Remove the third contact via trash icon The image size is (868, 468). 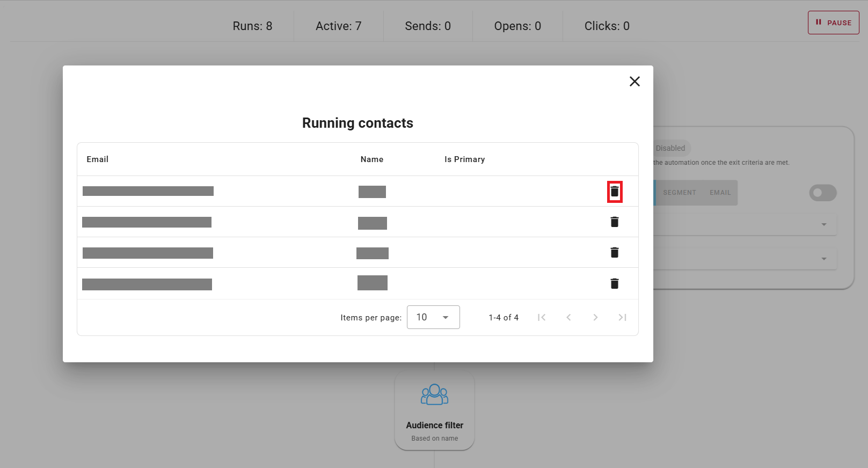click(x=615, y=253)
